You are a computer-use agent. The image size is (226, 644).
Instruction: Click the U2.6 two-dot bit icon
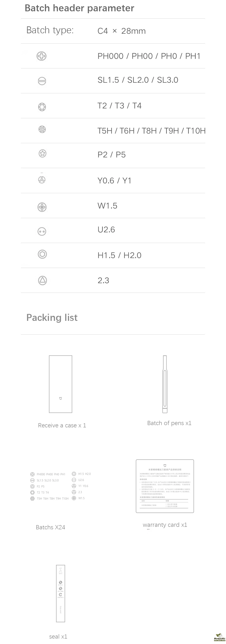click(42, 231)
